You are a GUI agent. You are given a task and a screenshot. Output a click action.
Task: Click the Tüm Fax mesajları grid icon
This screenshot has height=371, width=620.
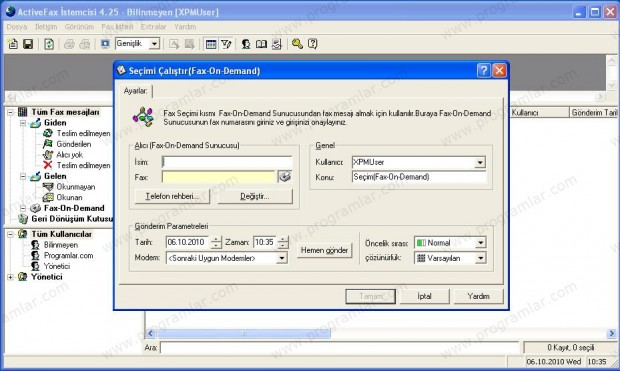click(x=23, y=112)
